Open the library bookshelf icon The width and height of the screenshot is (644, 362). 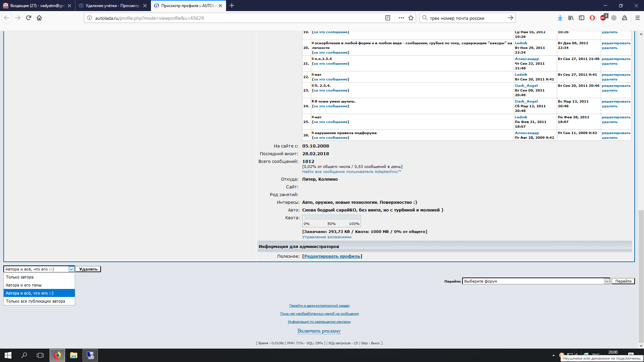click(571, 18)
